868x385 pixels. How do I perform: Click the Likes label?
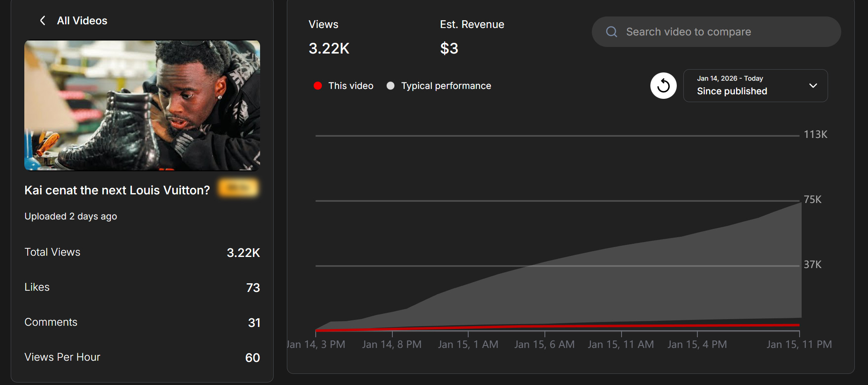point(37,287)
